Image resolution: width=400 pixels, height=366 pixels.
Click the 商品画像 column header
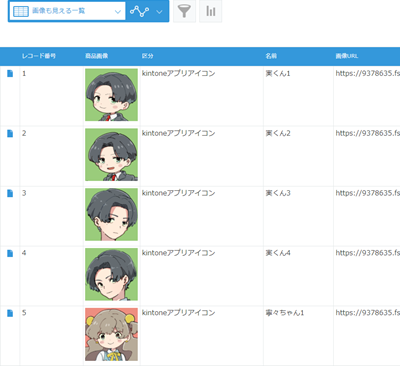(96, 56)
